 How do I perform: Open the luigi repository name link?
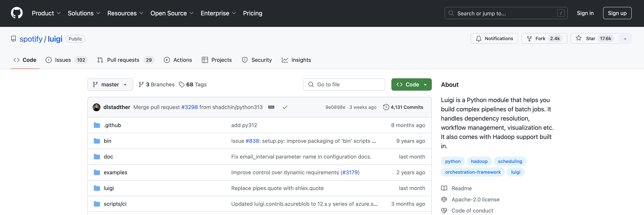(x=55, y=39)
